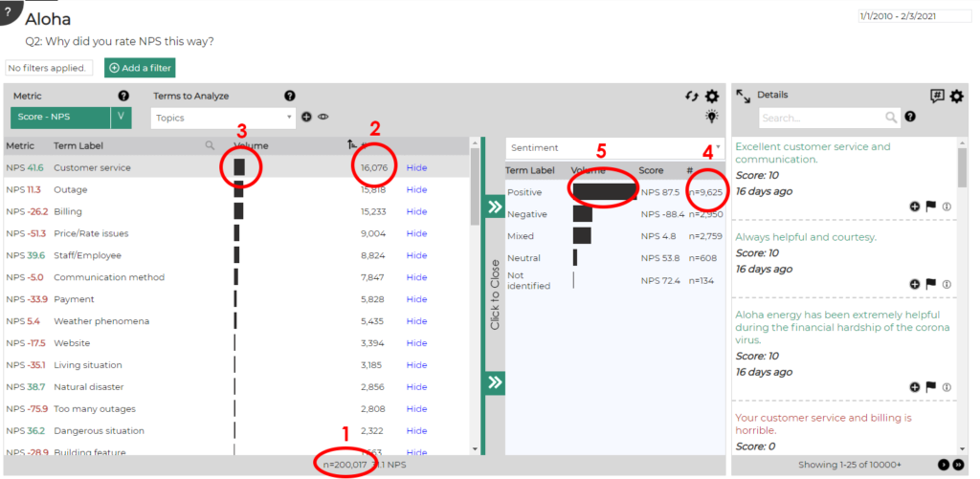Click the Search box in Details panel
The height and width of the screenshot is (479, 980).
[823, 118]
